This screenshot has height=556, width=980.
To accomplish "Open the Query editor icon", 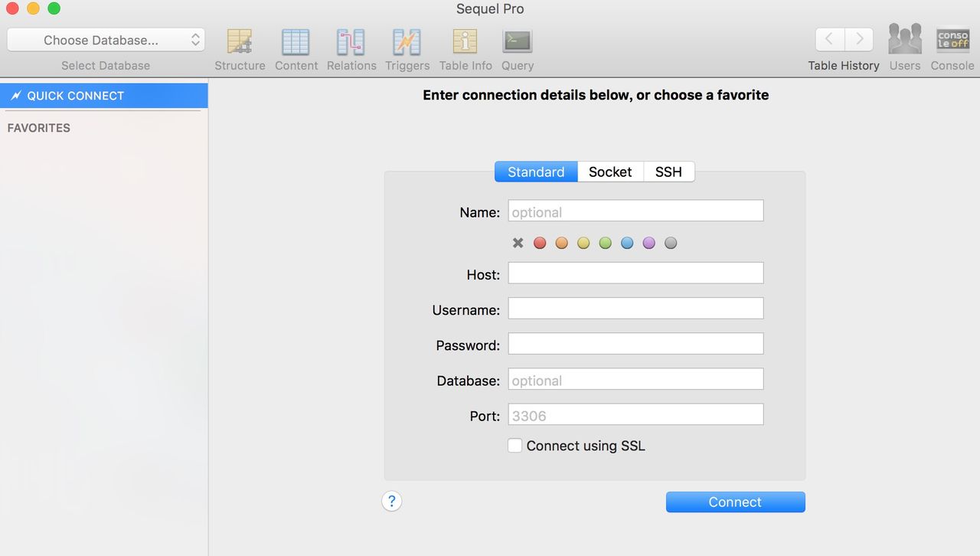I will tap(518, 42).
